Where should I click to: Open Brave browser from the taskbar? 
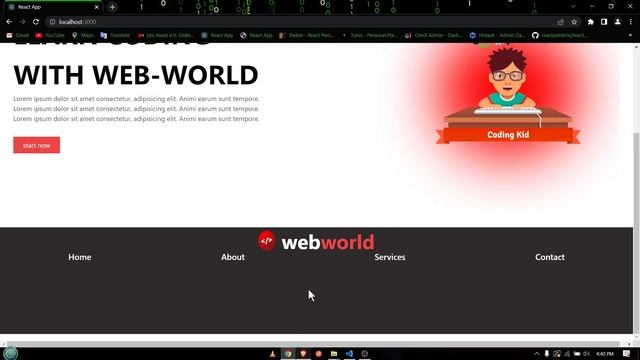[x=303, y=354]
